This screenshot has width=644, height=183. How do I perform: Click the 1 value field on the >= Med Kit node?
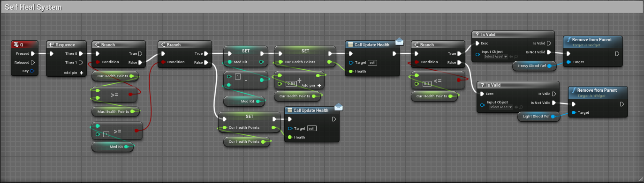(106, 134)
